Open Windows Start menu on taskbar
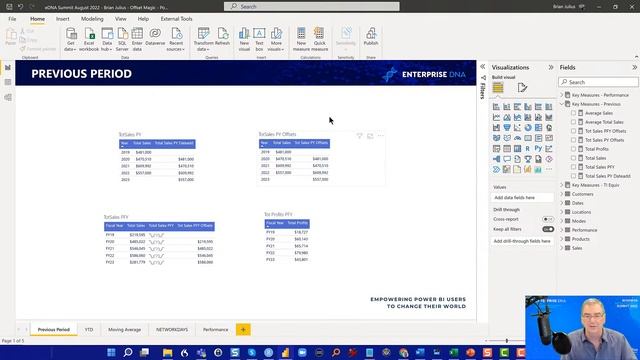The height and width of the screenshot is (360, 640). 111,352
